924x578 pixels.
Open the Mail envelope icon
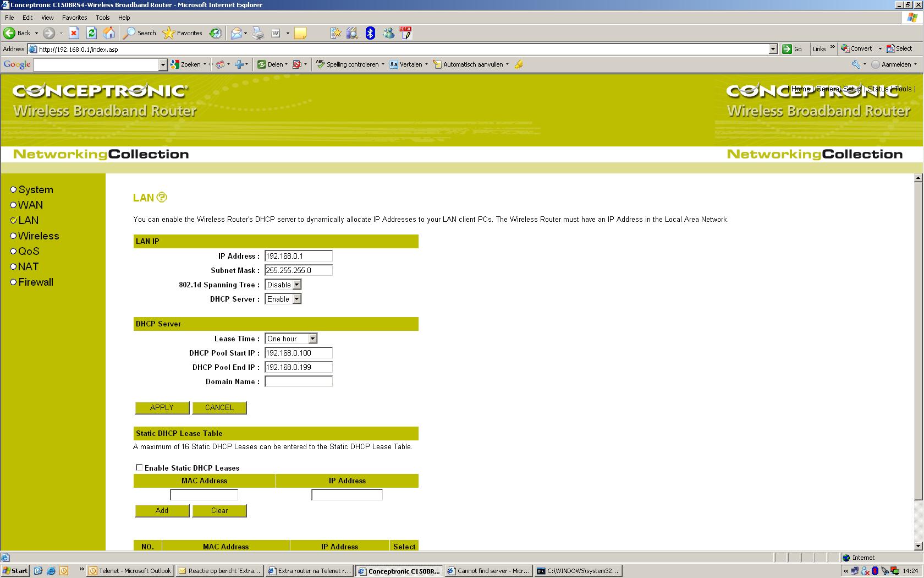[236, 33]
